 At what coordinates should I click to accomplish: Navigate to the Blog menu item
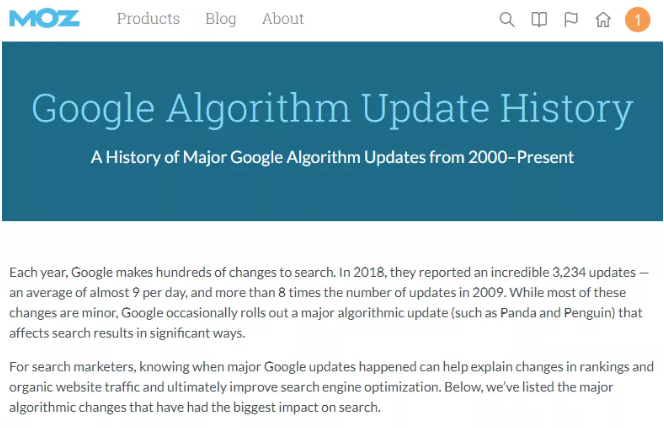(221, 19)
